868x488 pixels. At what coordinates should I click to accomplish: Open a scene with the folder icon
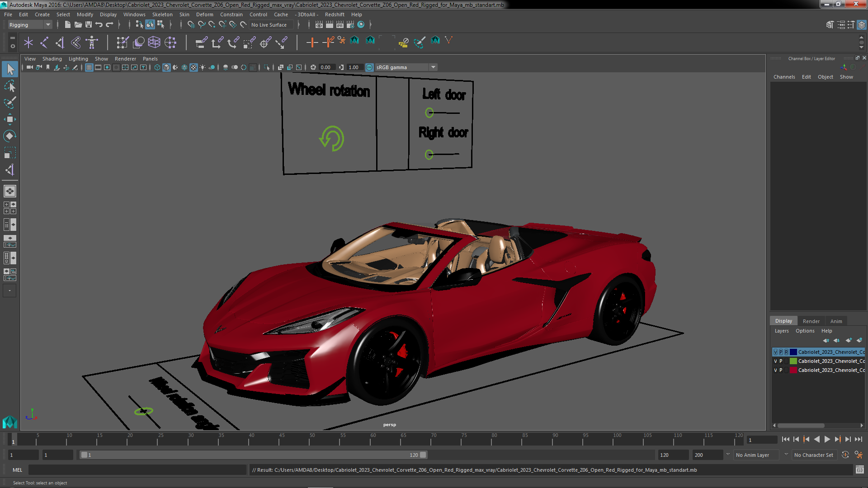coord(78,24)
